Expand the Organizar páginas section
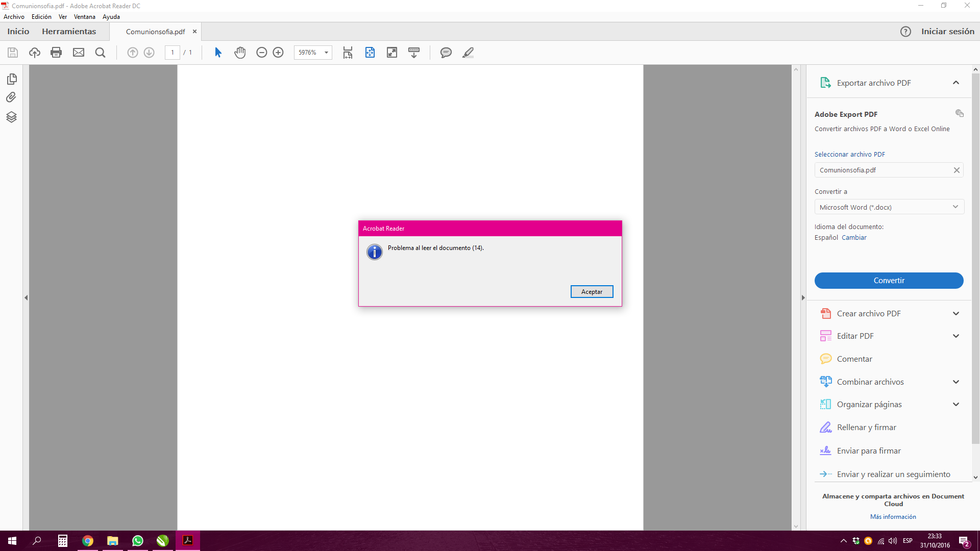Screen dimensions: 980x551 (x=956, y=405)
